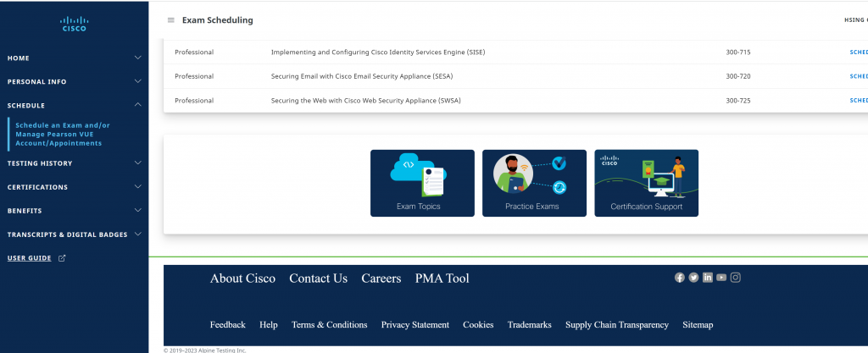Click exam number 300-725

[738, 101]
